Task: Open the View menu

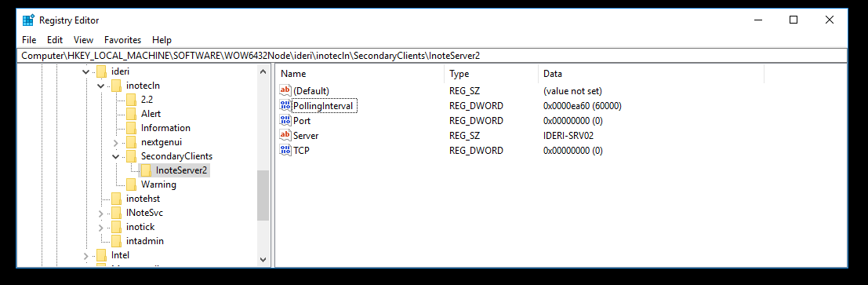Action: click(x=84, y=40)
